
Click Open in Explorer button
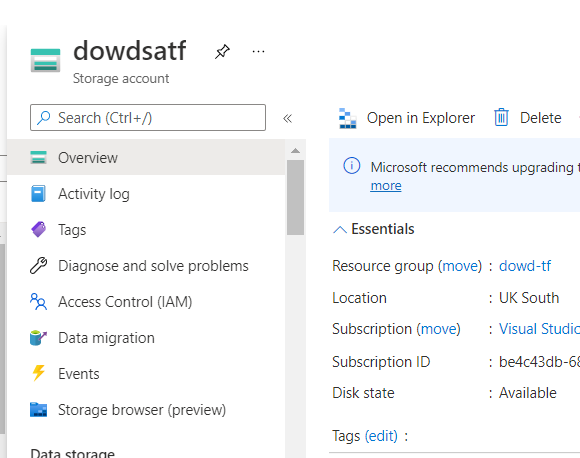[407, 118]
